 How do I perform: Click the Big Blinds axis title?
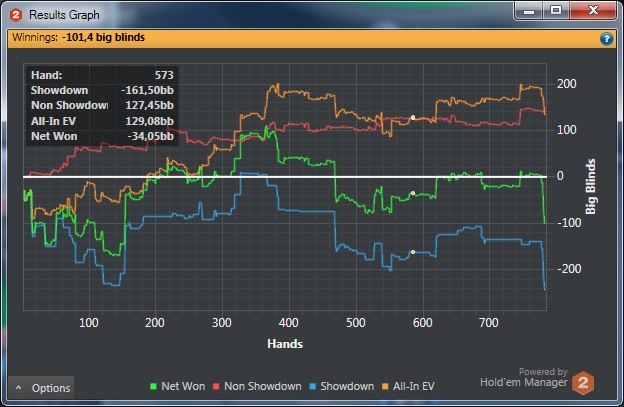[x=591, y=187]
